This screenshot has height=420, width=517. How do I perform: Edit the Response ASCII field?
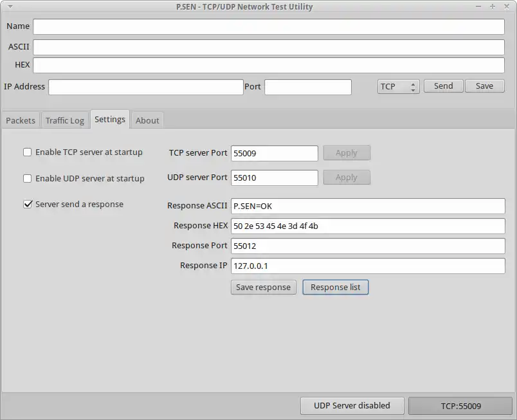coord(368,206)
